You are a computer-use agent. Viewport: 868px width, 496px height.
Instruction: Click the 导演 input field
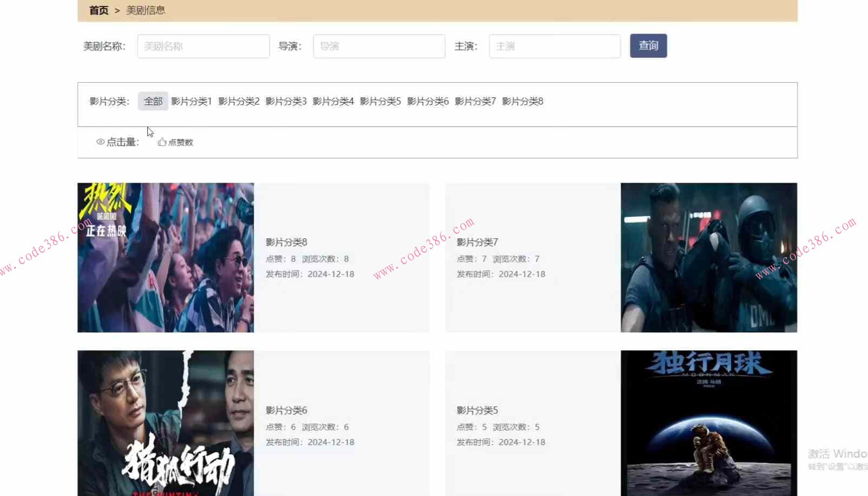[379, 46]
